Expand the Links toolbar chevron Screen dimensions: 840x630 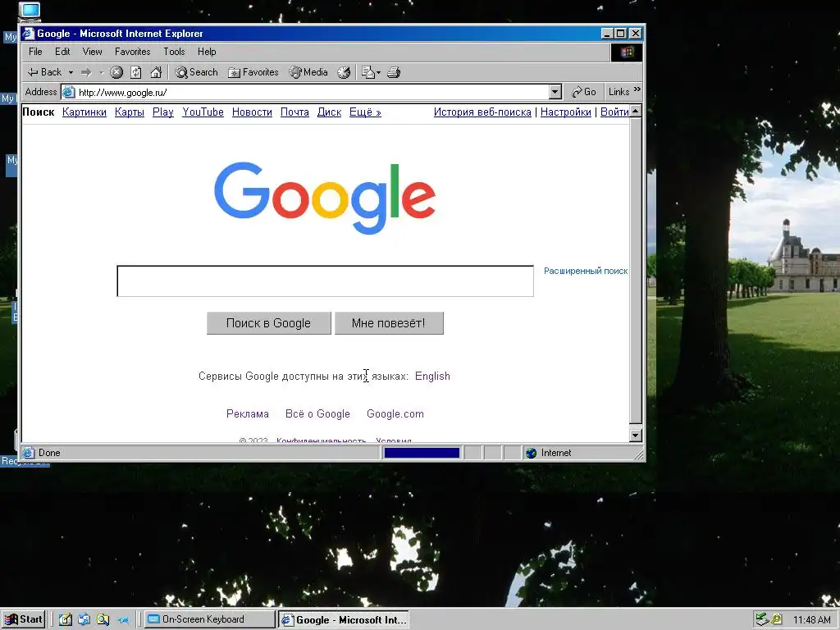[637, 90]
